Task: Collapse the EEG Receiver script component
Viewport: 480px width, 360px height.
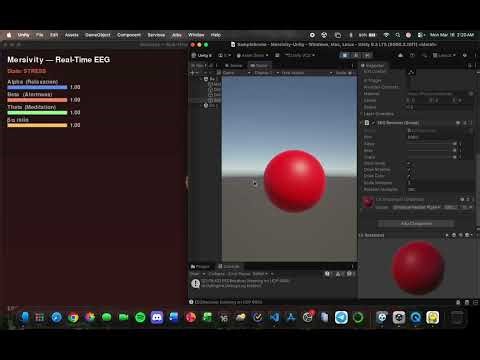Action: pos(362,123)
